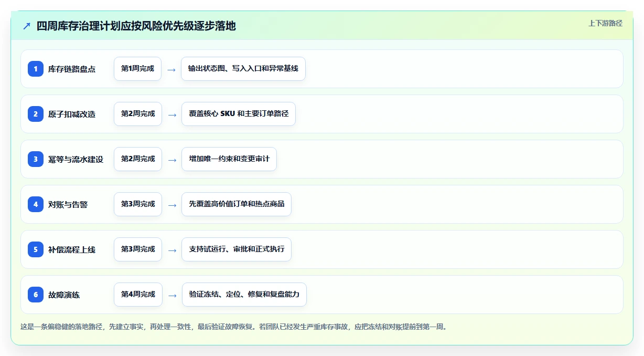The width and height of the screenshot is (644, 356).
Task: Click 第2周完成 chip for 幂等与流水建设
Action: point(138,159)
